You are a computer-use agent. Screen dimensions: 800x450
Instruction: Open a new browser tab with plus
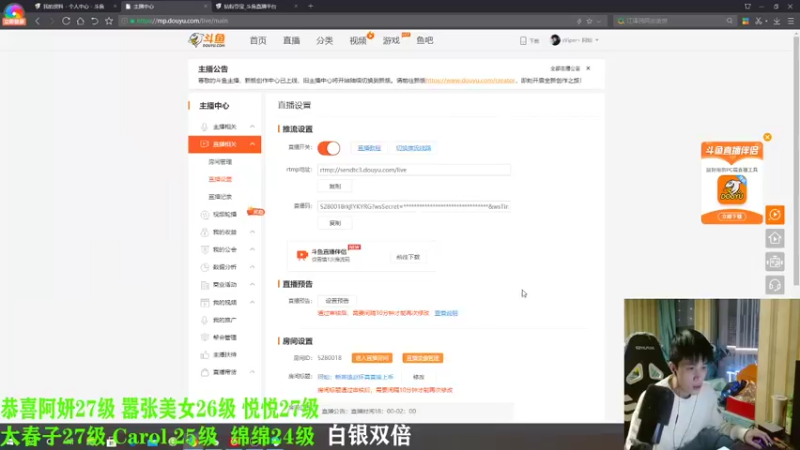[310, 7]
